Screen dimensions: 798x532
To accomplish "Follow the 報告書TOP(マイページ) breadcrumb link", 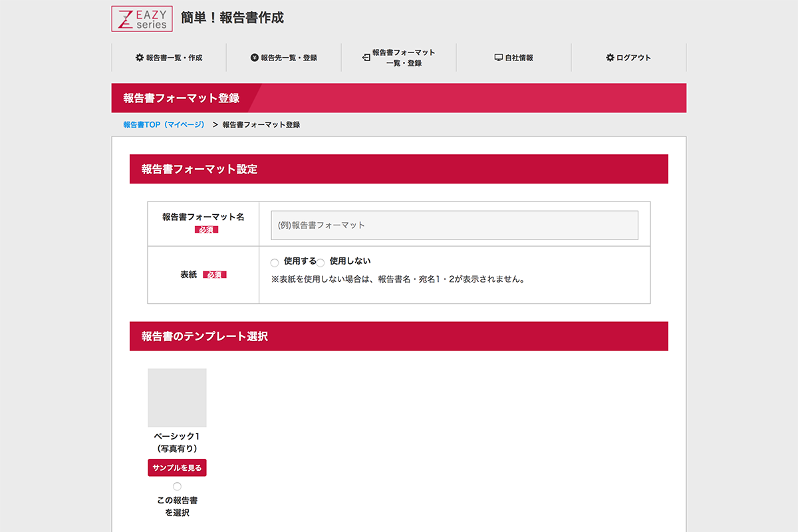I will click(164, 124).
